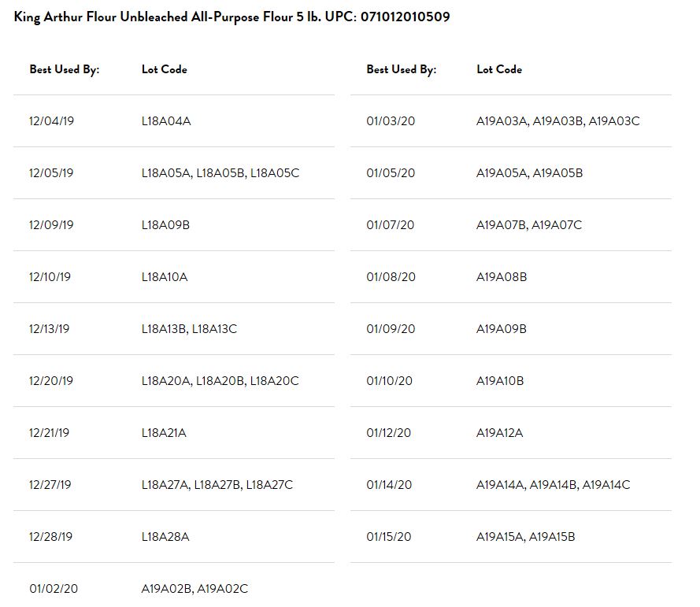Viewport: 700px width, 607px height.
Task: Click lot code L18A09B
Action: tap(165, 225)
